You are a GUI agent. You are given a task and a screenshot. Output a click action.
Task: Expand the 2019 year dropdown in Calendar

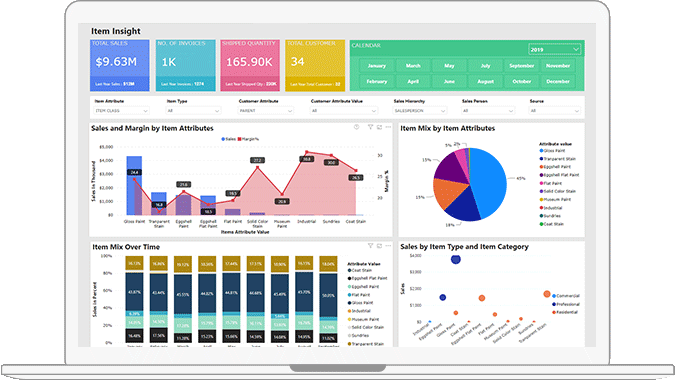click(x=554, y=49)
